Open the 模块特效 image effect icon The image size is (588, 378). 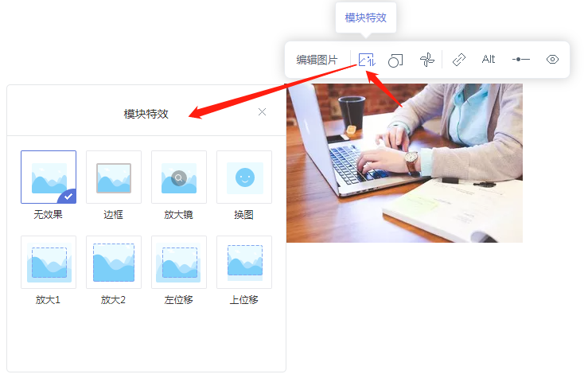tap(367, 60)
